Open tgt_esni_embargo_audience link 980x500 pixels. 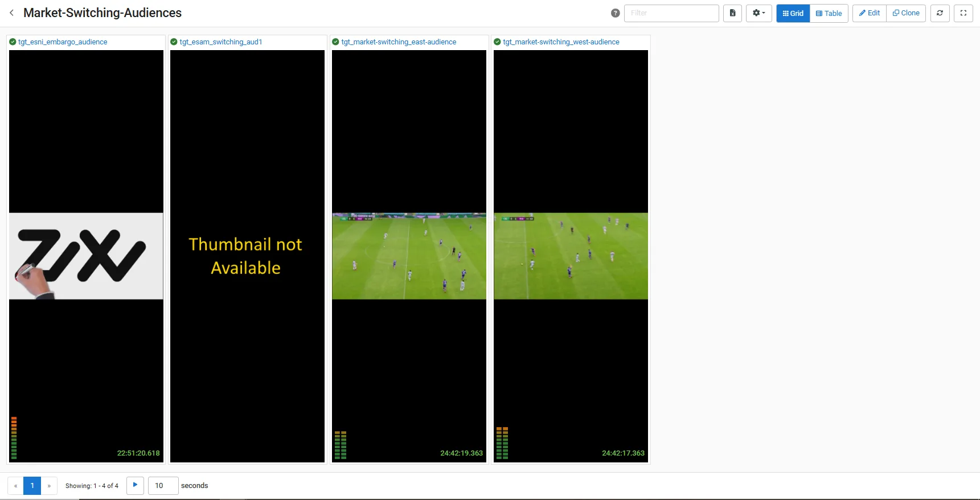(x=63, y=42)
